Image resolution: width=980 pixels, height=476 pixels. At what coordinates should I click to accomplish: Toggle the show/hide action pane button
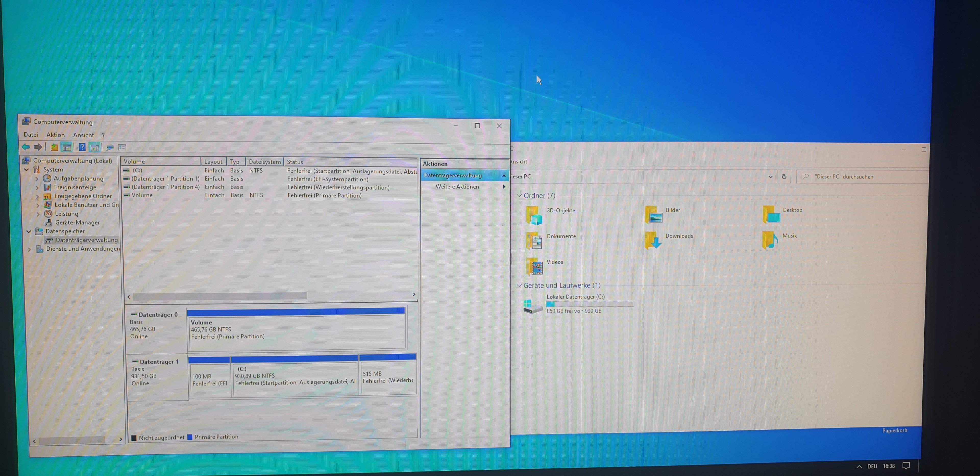click(94, 148)
